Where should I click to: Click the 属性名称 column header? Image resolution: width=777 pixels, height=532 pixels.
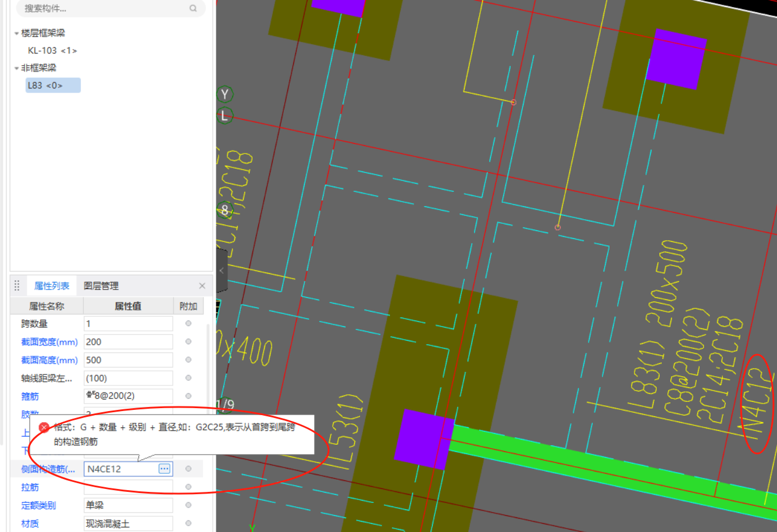pyautogui.click(x=47, y=306)
